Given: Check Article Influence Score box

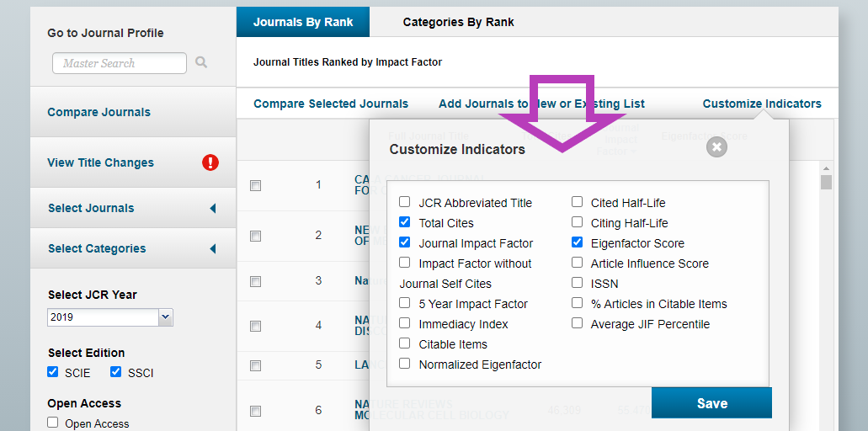Looking at the screenshot, I should (578, 263).
